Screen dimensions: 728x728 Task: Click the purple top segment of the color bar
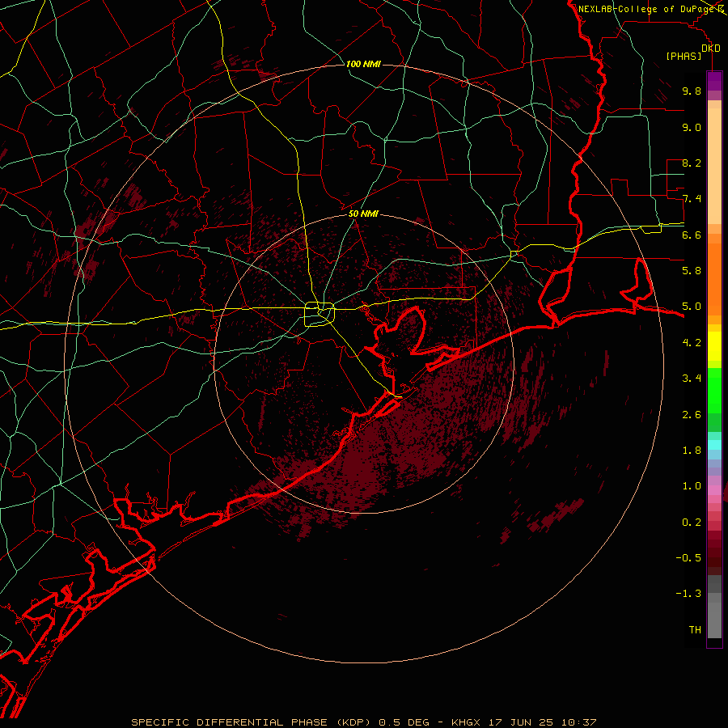click(714, 81)
